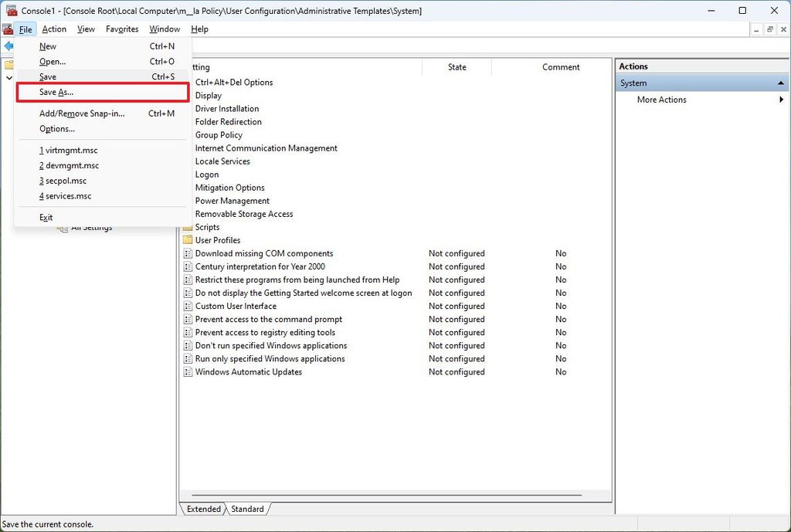
Task: Click the Century interpretation for Year 2000 icon
Action: tap(187, 266)
